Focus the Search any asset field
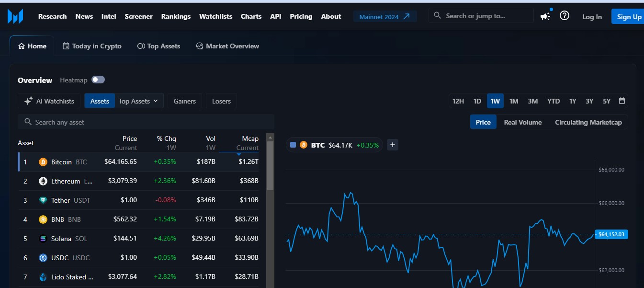Image resolution: width=644 pixels, height=288 pixels. [x=146, y=122]
